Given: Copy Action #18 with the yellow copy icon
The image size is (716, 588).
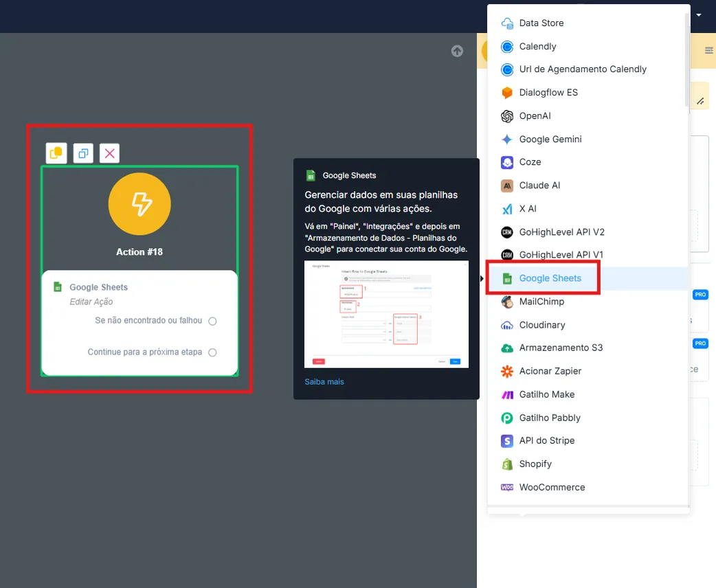Looking at the screenshot, I should pyautogui.click(x=56, y=153).
